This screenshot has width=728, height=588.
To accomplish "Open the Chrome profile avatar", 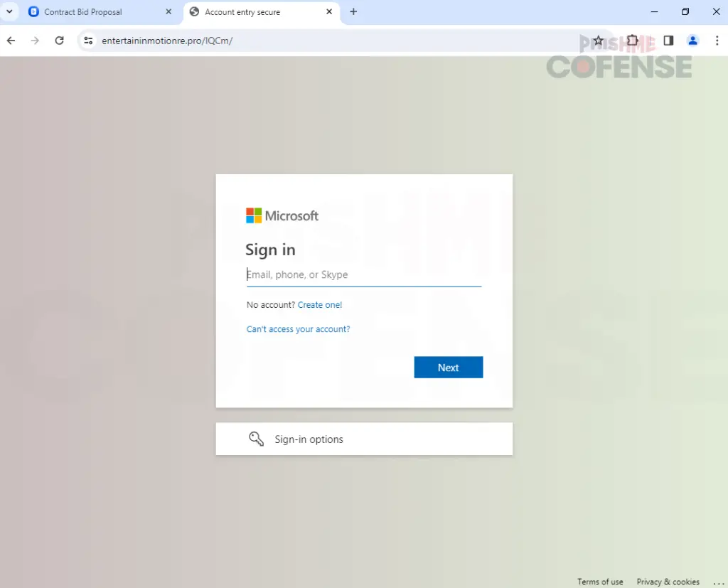I will pos(692,41).
